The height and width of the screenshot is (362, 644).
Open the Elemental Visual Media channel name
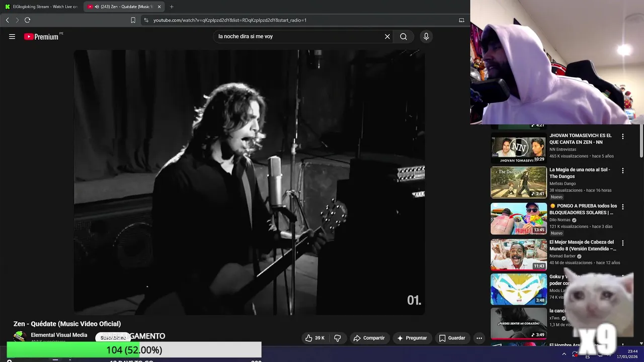tap(59, 335)
